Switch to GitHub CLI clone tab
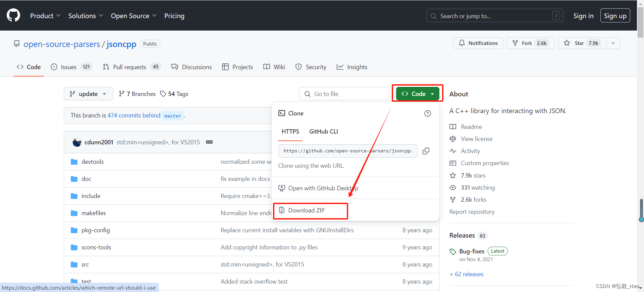Viewport: 644px width, 292px height. click(323, 132)
